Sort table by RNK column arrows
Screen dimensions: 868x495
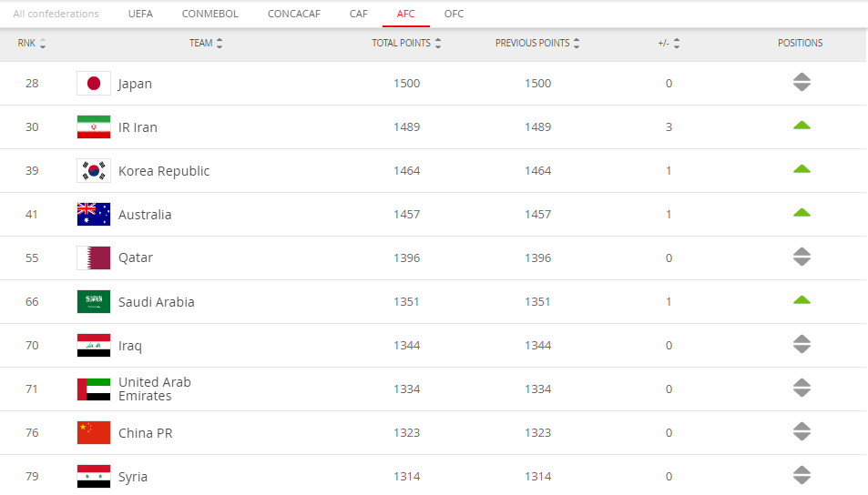tap(43, 43)
